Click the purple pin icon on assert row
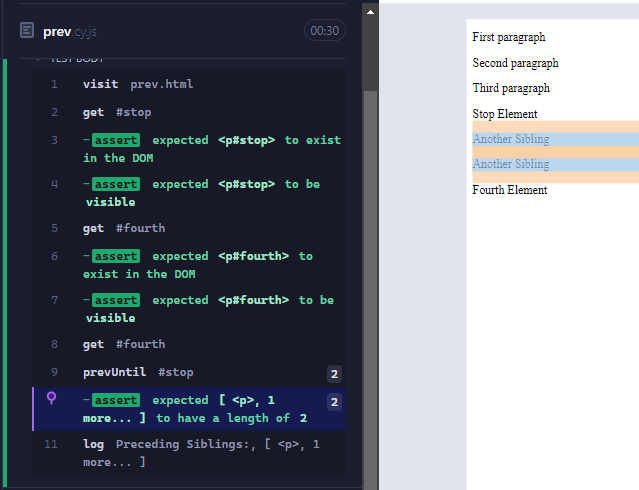The image size is (639, 490). click(53, 399)
